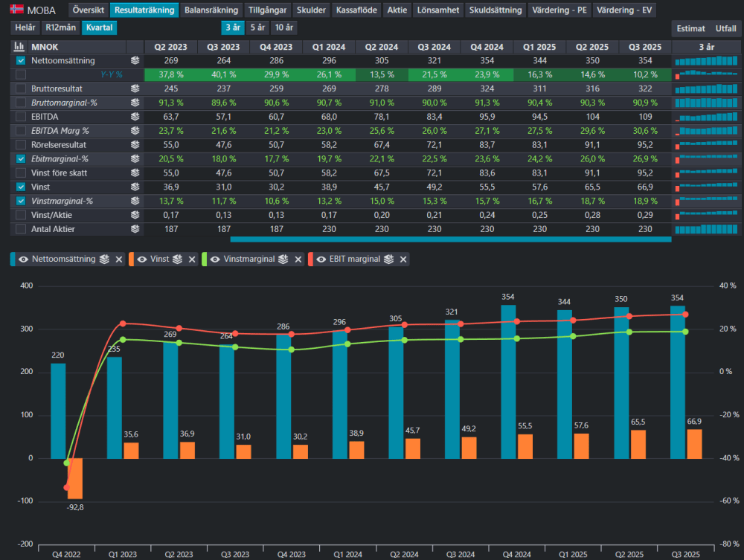Go to the Skuldsättning tab

point(496,10)
